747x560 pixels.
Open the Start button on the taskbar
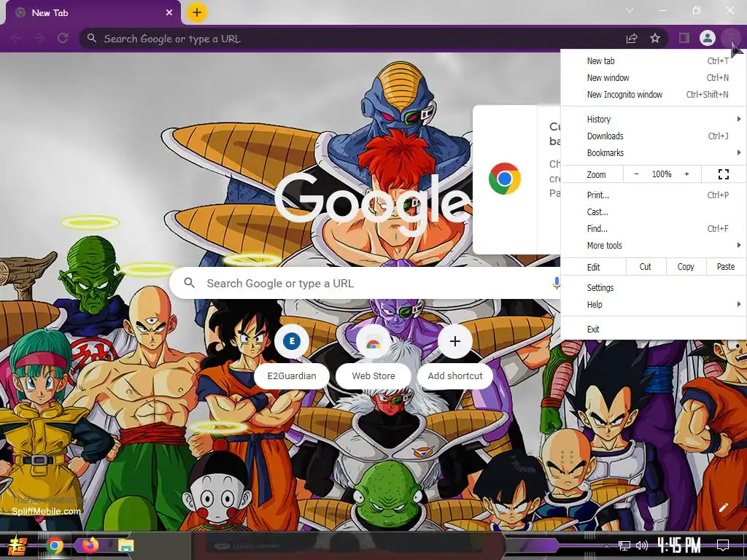pyautogui.click(x=17, y=545)
